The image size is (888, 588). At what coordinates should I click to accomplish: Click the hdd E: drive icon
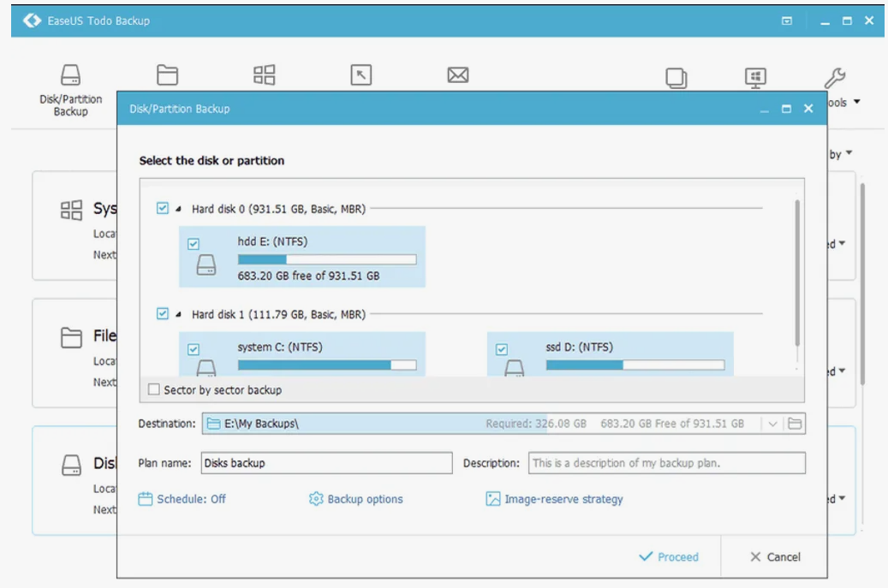[x=206, y=264]
